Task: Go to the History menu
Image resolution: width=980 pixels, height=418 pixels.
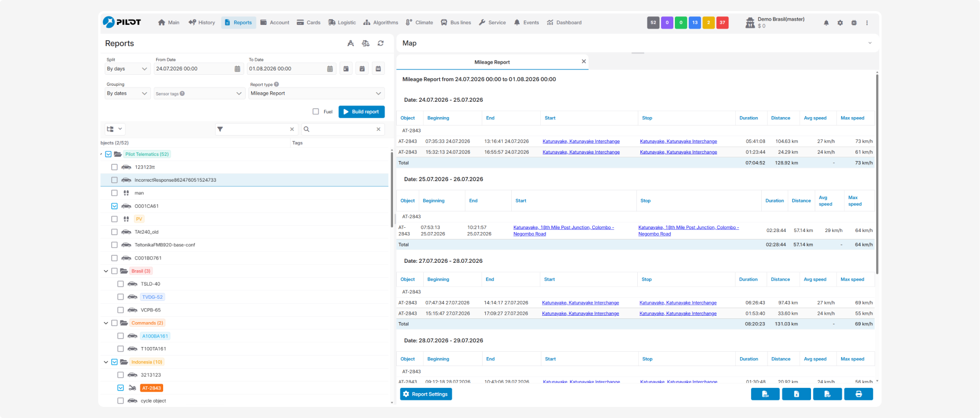Action: click(202, 23)
